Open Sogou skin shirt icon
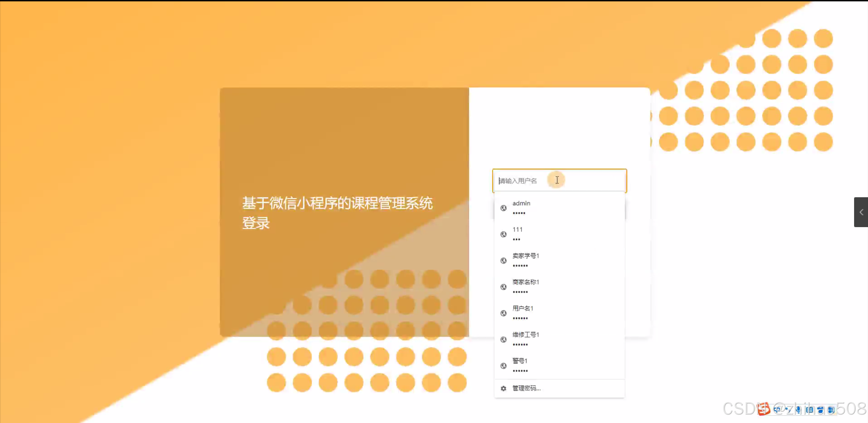Screen dimensions: 868x423 [821, 410]
